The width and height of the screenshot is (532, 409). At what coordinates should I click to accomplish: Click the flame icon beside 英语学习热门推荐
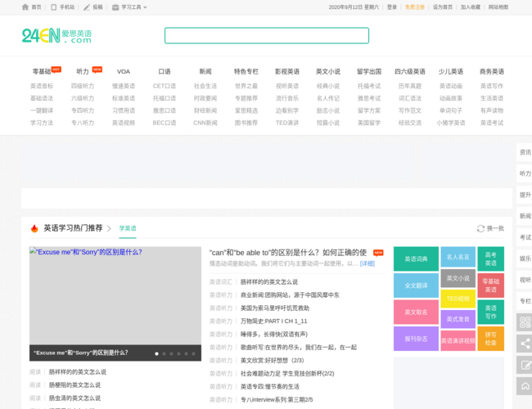[34, 228]
